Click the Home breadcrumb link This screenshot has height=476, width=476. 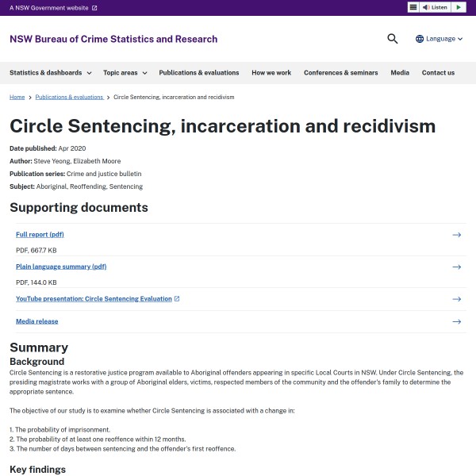click(17, 97)
